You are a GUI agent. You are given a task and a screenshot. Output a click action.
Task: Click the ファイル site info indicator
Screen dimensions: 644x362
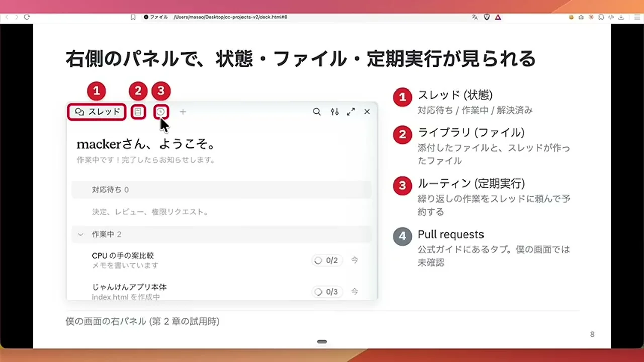tap(156, 17)
